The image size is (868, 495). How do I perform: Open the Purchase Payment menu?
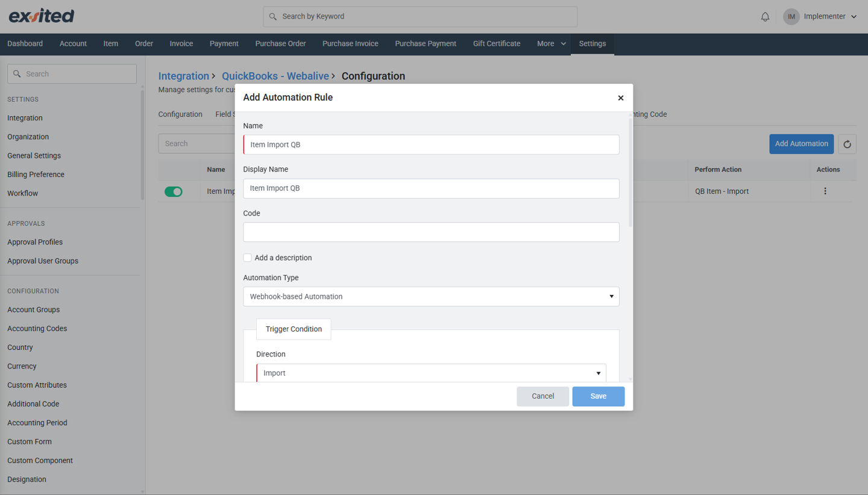pyautogui.click(x=426, y=44)
